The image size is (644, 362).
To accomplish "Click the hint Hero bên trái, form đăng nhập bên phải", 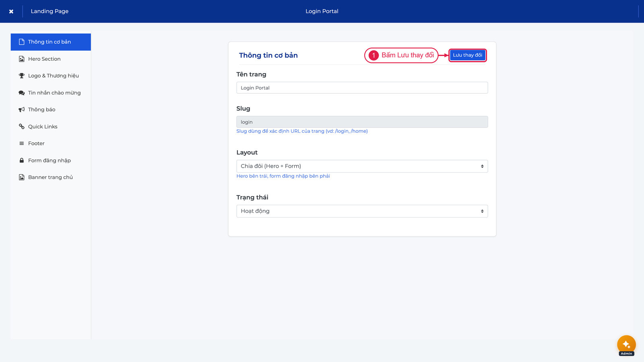I will pos(283,176).
